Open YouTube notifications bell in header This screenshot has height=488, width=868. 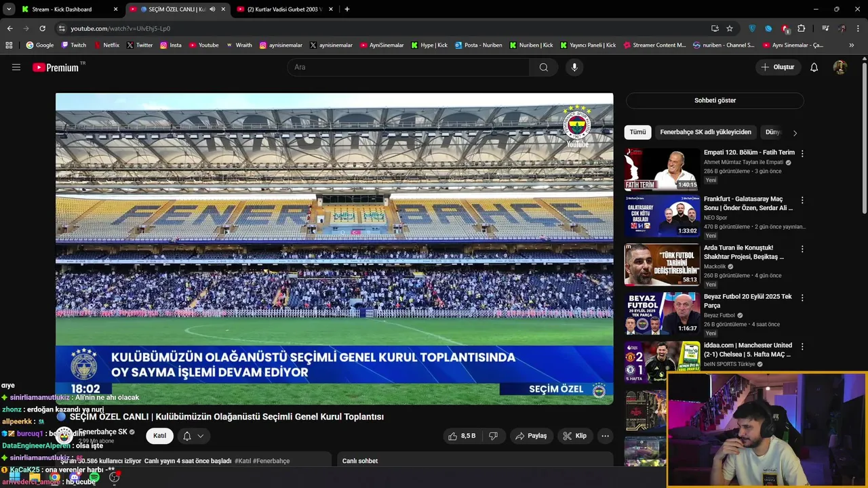814,67
